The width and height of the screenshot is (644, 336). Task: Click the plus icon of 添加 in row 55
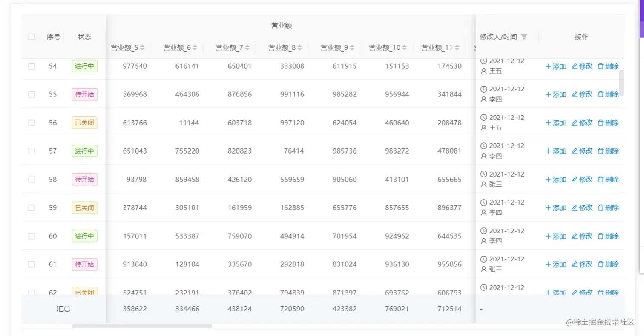click(x=548, y=94)
